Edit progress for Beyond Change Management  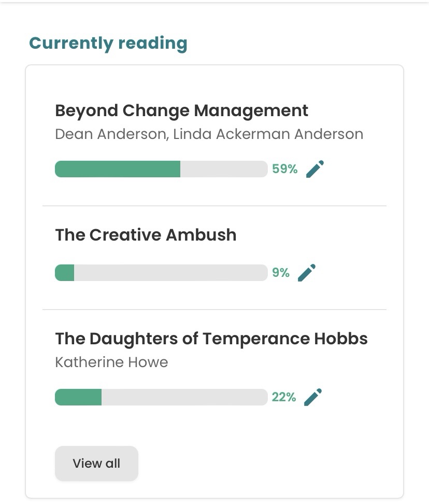pyautogui.click(x=314, y=169)
